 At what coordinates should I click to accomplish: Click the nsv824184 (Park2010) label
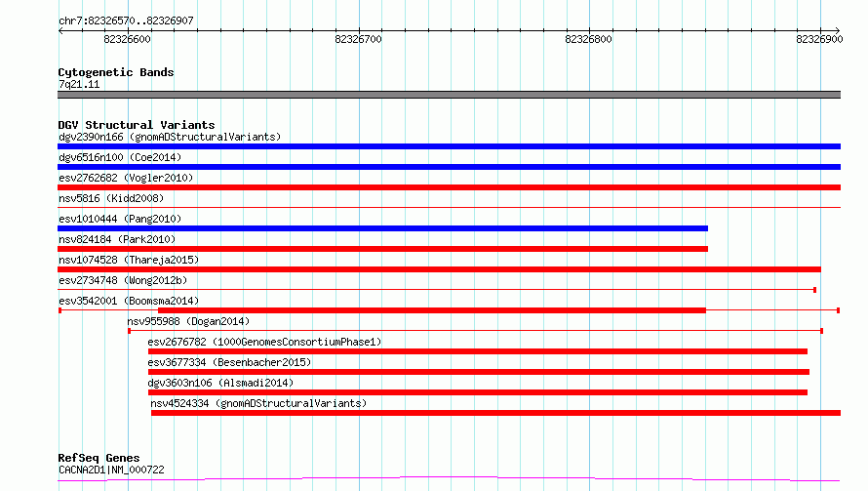click(x=117, y=239)
